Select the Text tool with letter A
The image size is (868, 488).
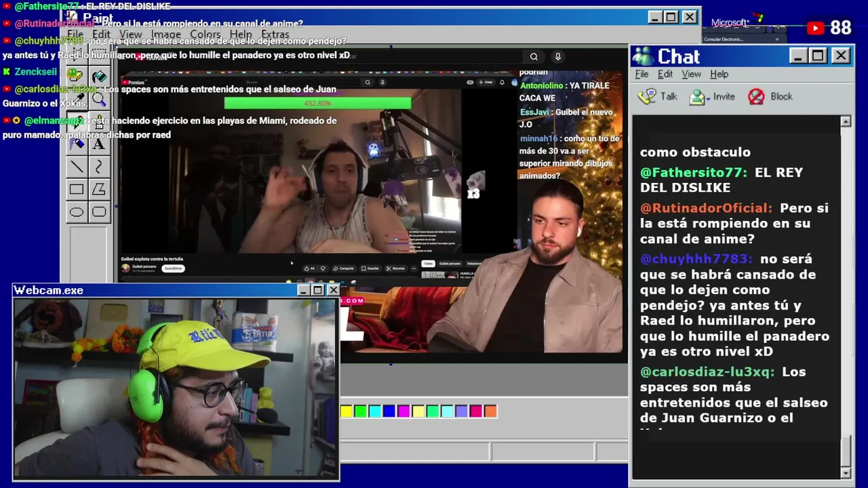99,144
